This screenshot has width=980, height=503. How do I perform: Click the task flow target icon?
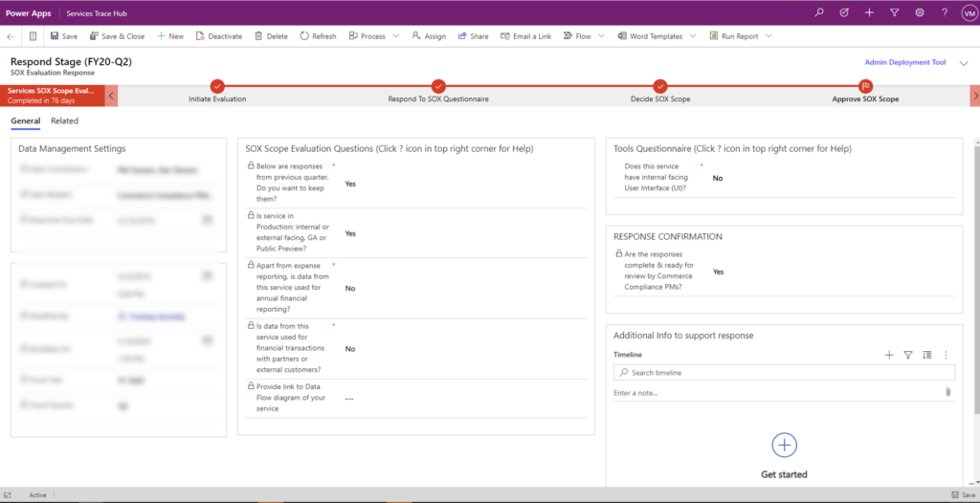tap(844, 12)
